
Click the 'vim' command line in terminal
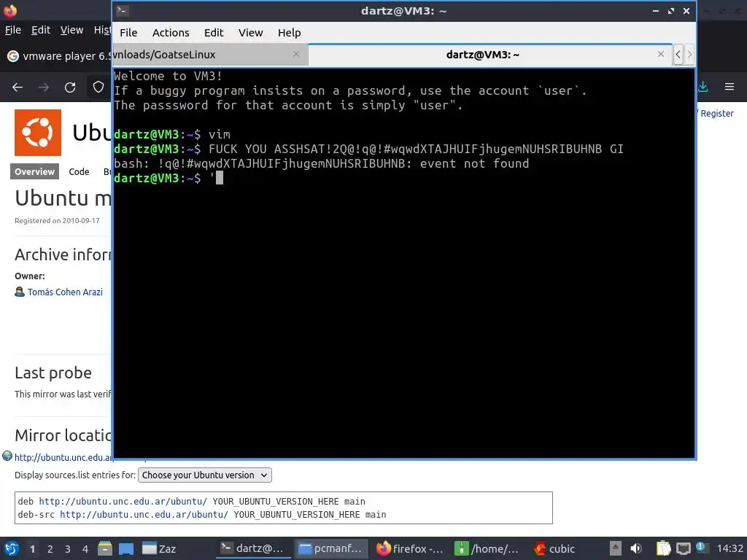point(172,134)
